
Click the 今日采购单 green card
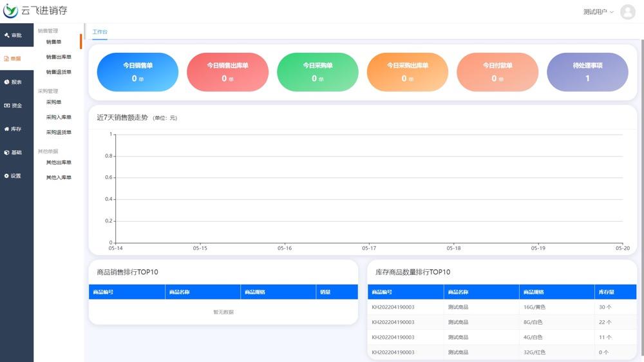317,72
